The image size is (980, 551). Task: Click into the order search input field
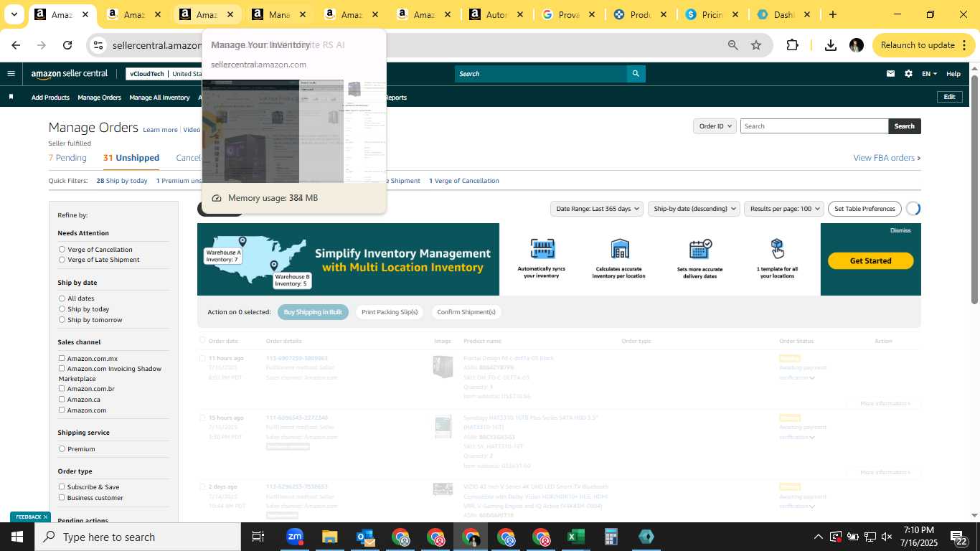814,126
